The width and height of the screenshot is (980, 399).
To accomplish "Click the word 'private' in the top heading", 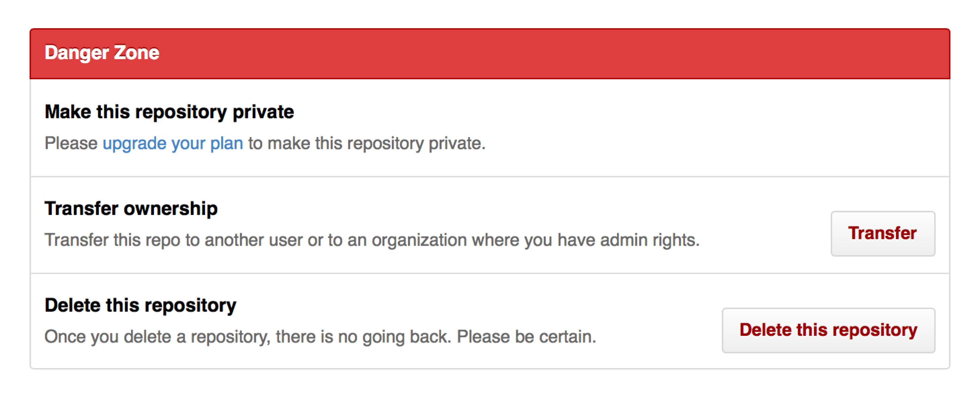I will coord(263,112).
